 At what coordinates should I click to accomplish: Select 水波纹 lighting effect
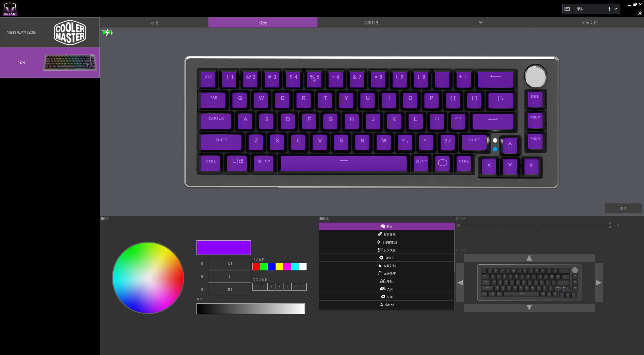(386, 305)
